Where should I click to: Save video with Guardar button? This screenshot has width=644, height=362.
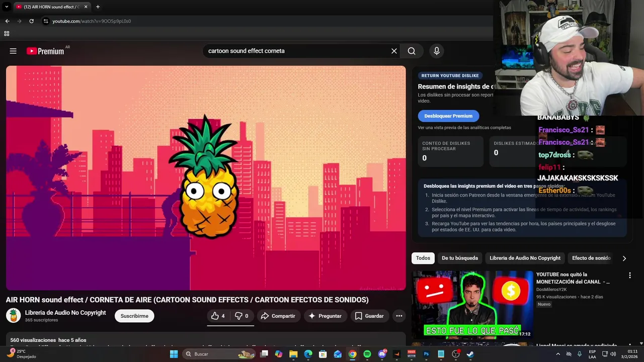[x=369, y=316]
